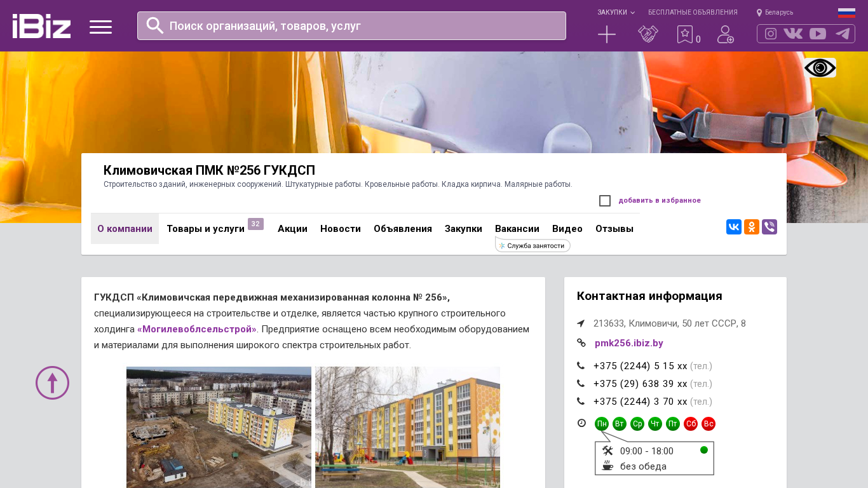Reveal phone +375 (29) 638 39 xx
This screenshot has height=488, width=868.
click(x=641, y=384)
